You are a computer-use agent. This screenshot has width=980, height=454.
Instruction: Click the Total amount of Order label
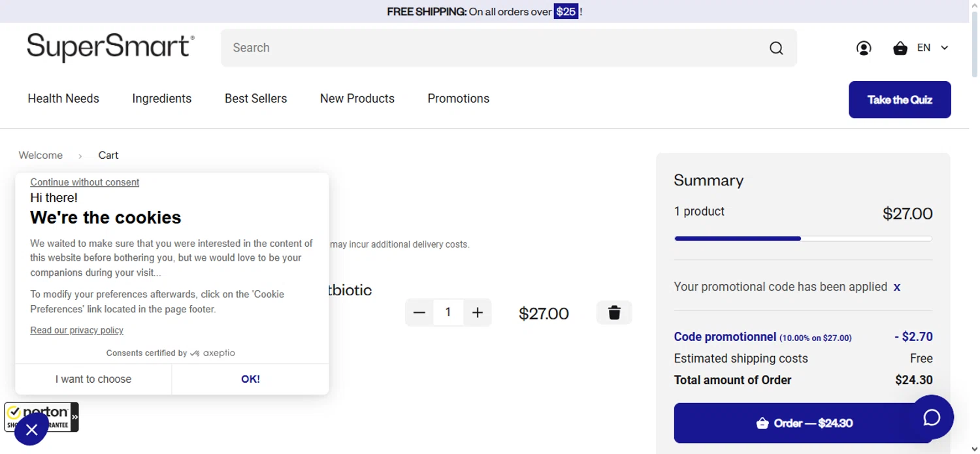point(732,380)
